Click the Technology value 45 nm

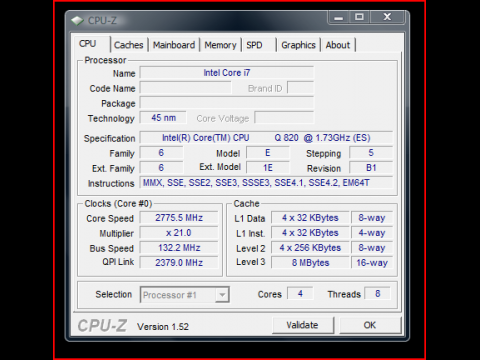click(163, 118)
